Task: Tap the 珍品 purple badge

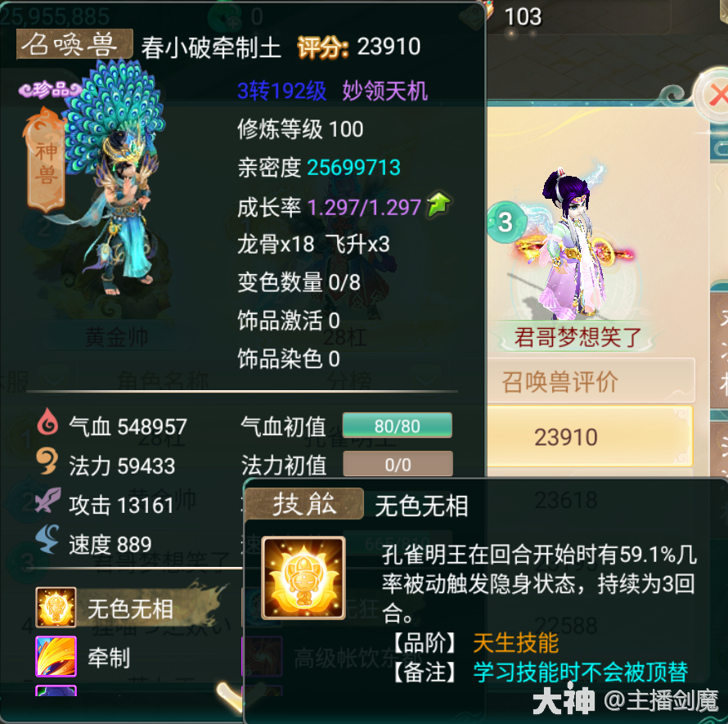Action: (50, 89)
